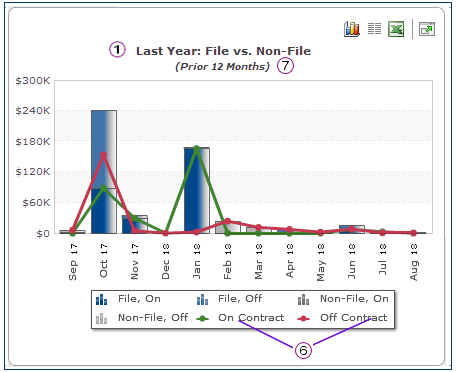Image resolution: width=457 pixels, height=372 pixels.
Task: Click the May 18 axis label
Action: pos(321,262)
